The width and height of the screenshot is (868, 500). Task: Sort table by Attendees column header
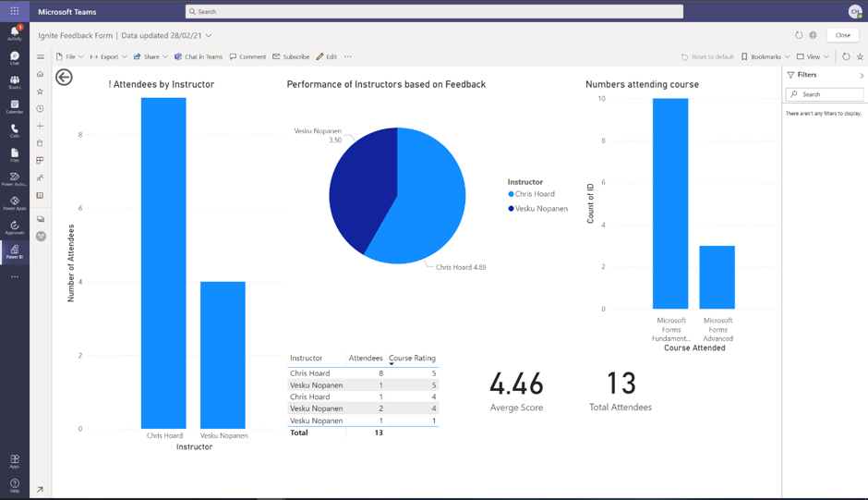[366, 358]
